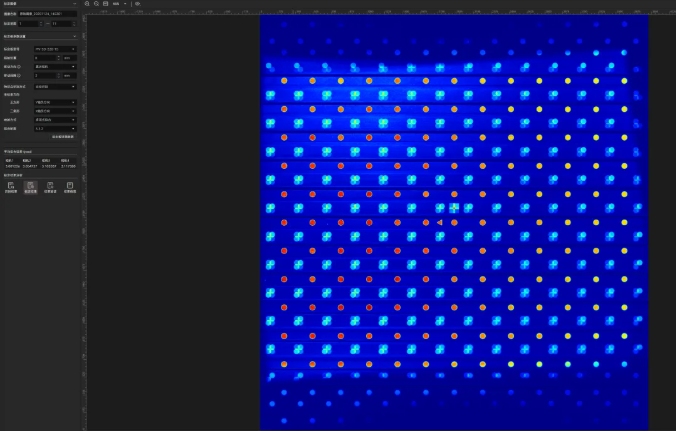Open the dropdown showing the PV model value
Screen dimensions: 676x431
[54, 48]
